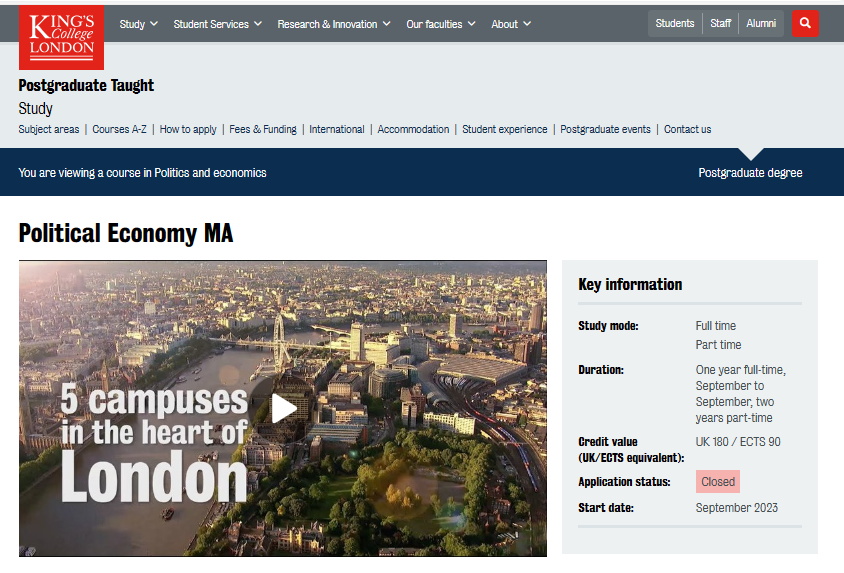The image size is (844, 573).
Task: Go to the Alumni section
Action: [x=761, y=24]
